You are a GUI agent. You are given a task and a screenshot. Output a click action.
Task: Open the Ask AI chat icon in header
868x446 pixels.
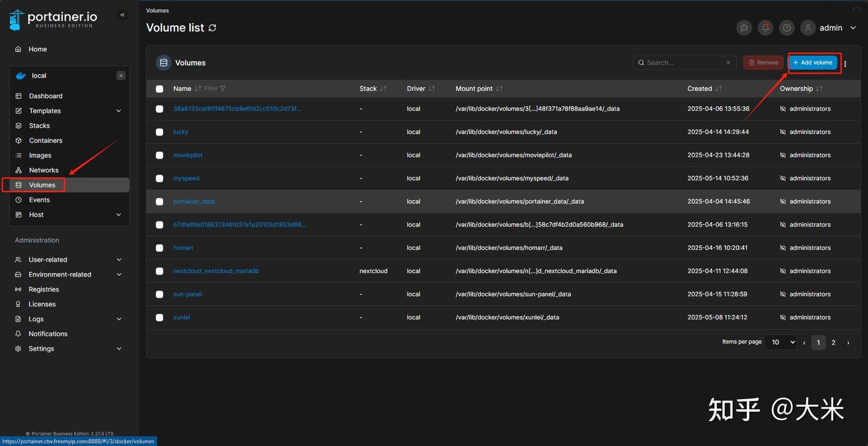pos(744,28)
